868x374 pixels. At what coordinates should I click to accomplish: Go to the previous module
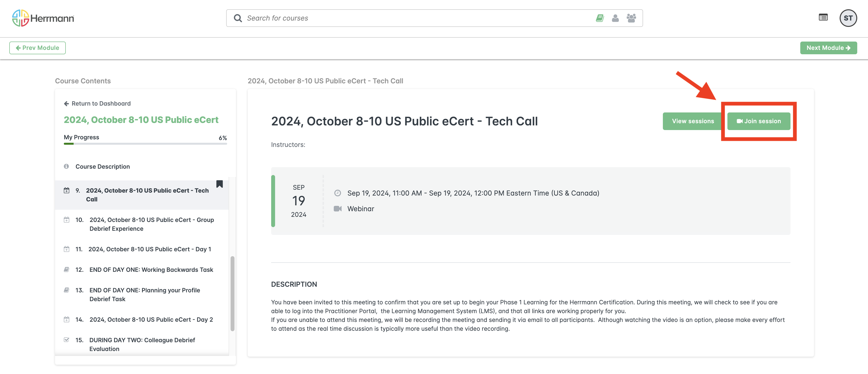point(37,48)
